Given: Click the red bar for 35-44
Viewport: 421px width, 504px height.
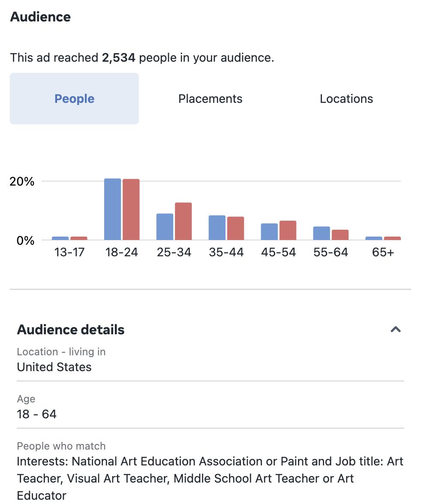Looking at the screenshot, I should point(236,228).
